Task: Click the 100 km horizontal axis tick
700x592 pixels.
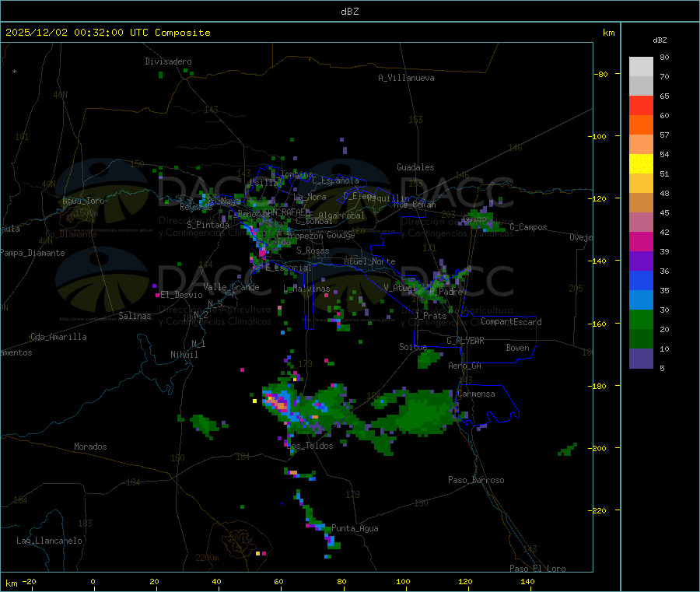Action: point(403,582)
